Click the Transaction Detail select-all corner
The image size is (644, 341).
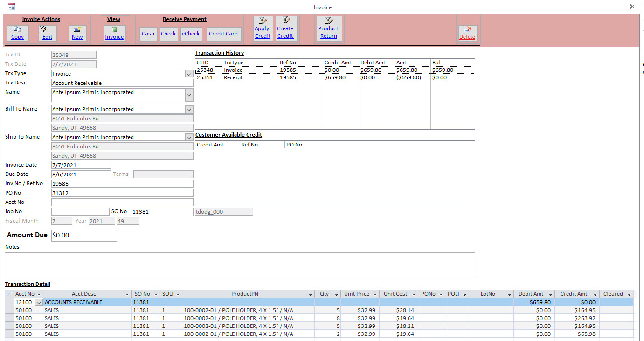[x=9, y=294]
